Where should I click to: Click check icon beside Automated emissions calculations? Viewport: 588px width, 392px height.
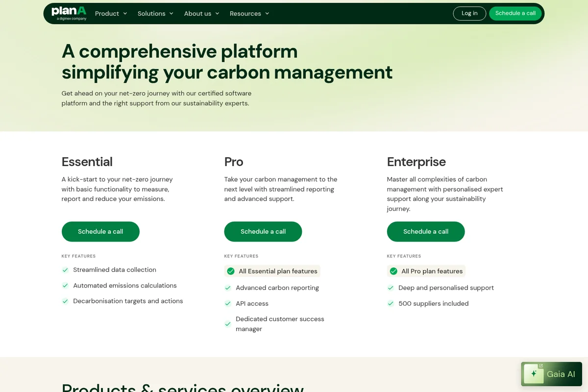click(65, 285)
